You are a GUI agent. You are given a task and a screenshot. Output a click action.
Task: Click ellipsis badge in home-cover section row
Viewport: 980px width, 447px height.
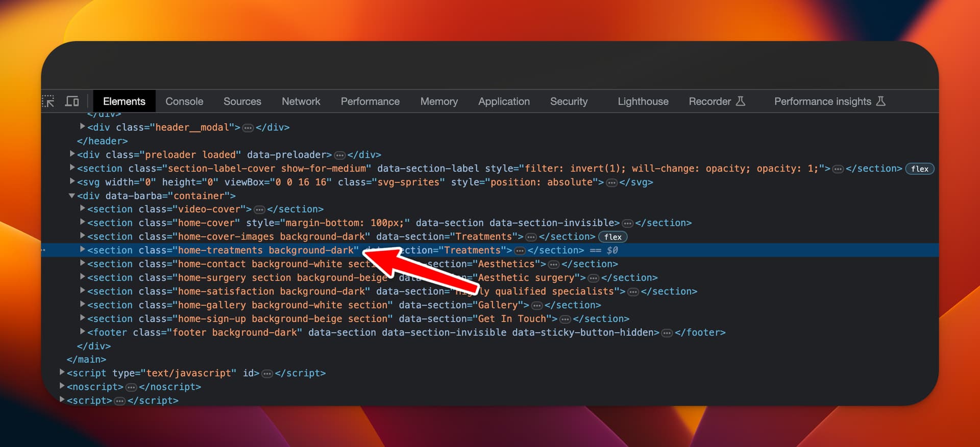pos(627,224)
